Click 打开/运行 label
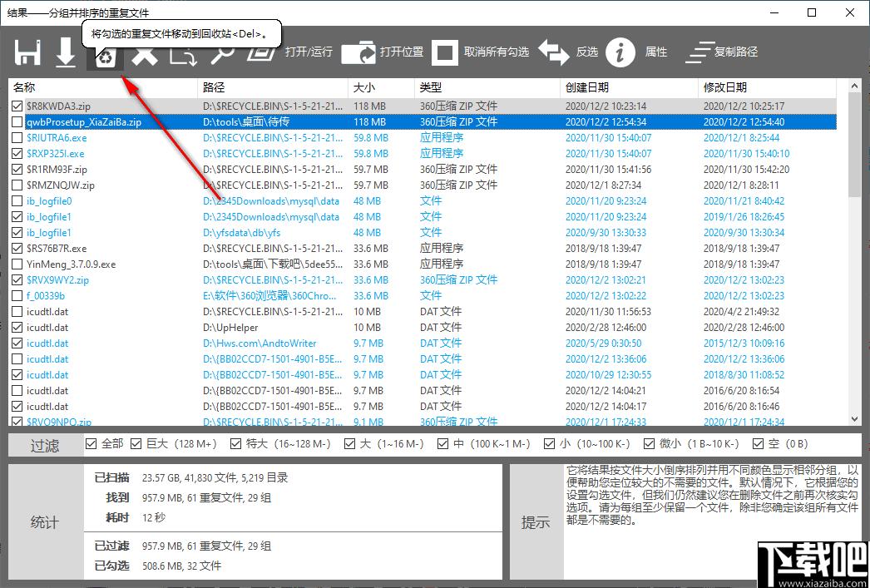The width and height of the screenshot is (870, 588). tap(309, 52)
